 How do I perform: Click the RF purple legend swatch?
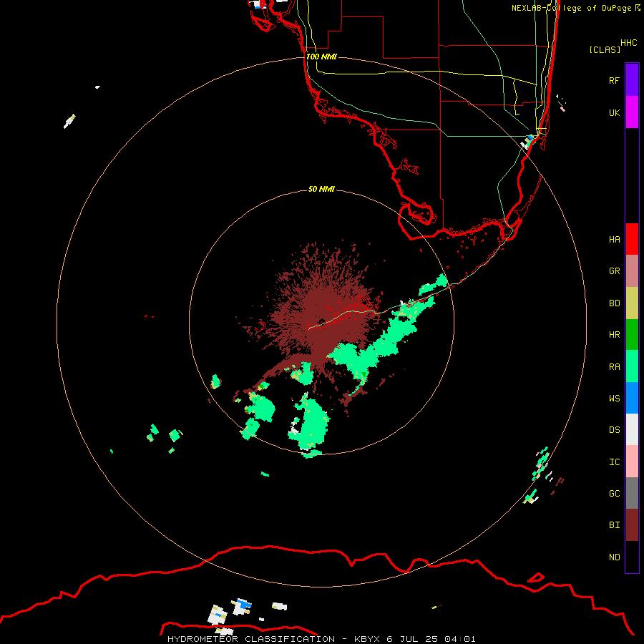632,80
